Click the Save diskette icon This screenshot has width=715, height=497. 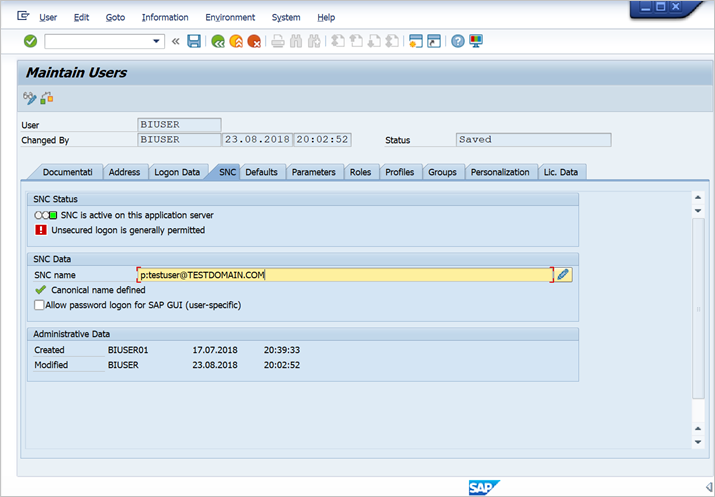[194, 41]
